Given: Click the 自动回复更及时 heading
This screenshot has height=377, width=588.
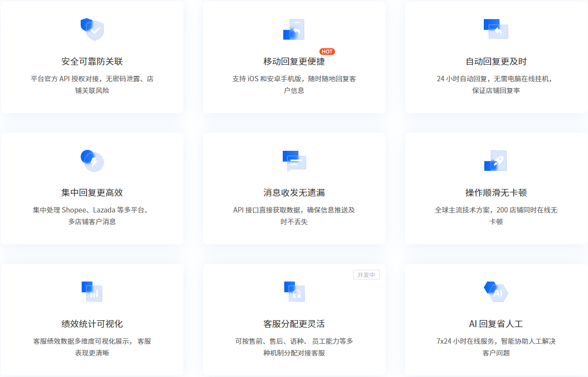Looking at the screenshot, I should (x=496, y=62).
